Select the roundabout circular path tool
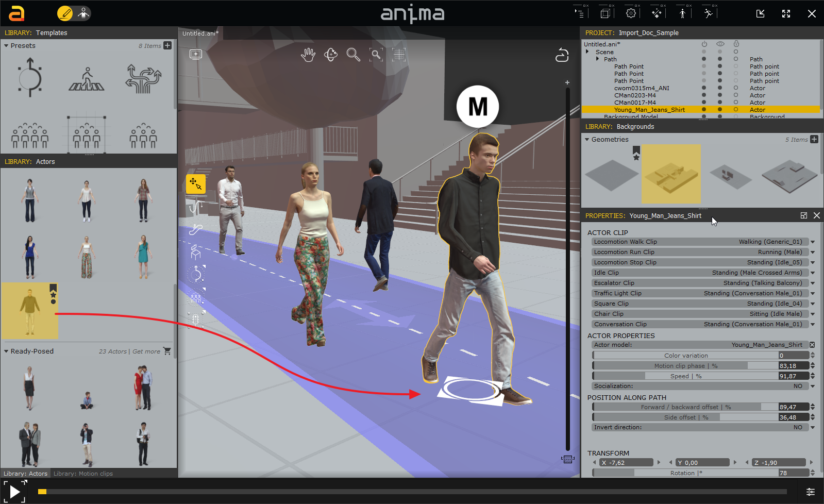This screenshot has height=504, width=824. [196, 275]
